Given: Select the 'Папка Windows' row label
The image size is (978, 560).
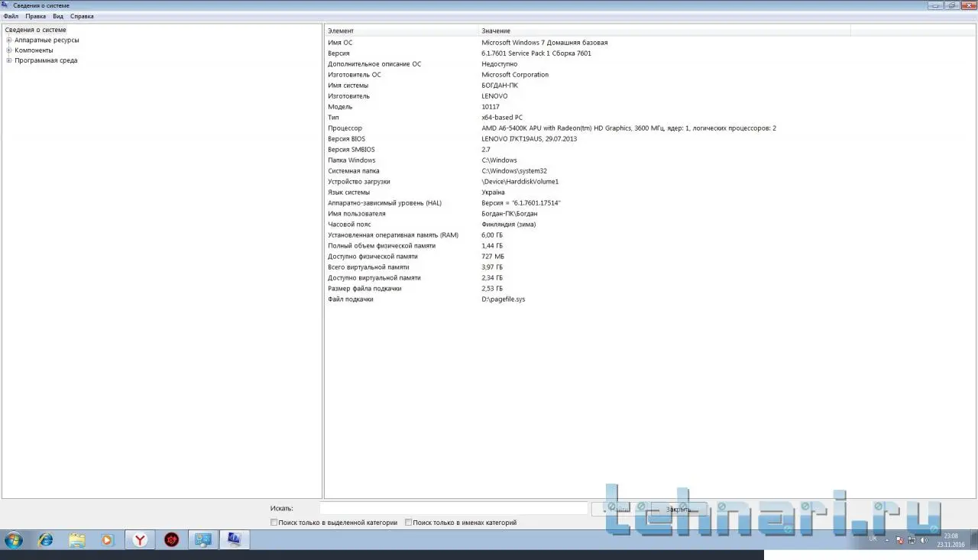Looking at the screenshot, I should pyautogui.click(x=351, y=160).
